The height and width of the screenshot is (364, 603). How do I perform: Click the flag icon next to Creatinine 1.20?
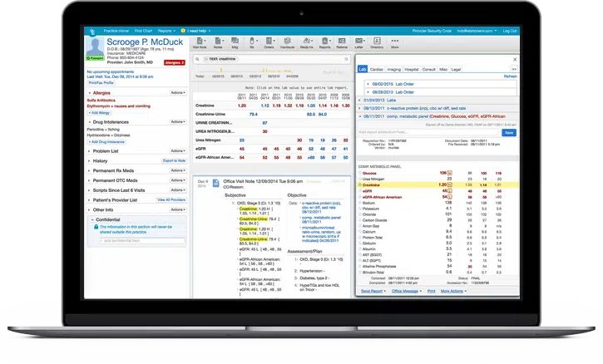450,184
